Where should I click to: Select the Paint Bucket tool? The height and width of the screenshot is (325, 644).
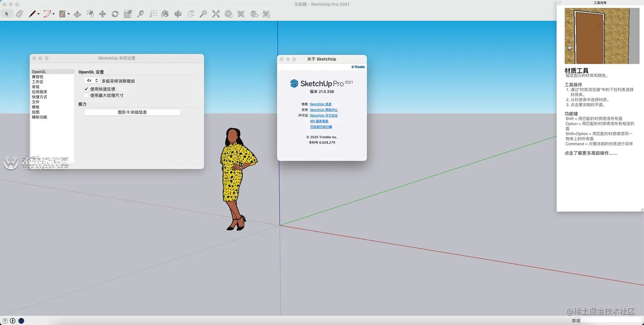[165, 14]
